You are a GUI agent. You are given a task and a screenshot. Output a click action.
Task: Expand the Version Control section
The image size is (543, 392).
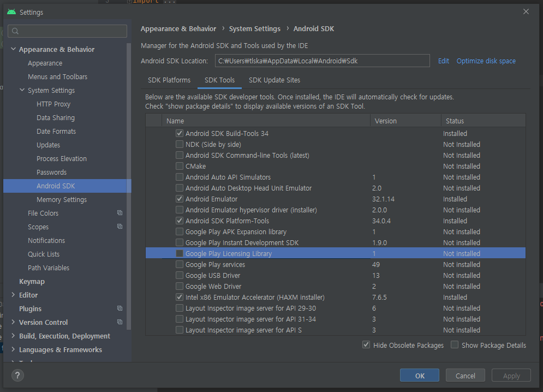[13, 322]
